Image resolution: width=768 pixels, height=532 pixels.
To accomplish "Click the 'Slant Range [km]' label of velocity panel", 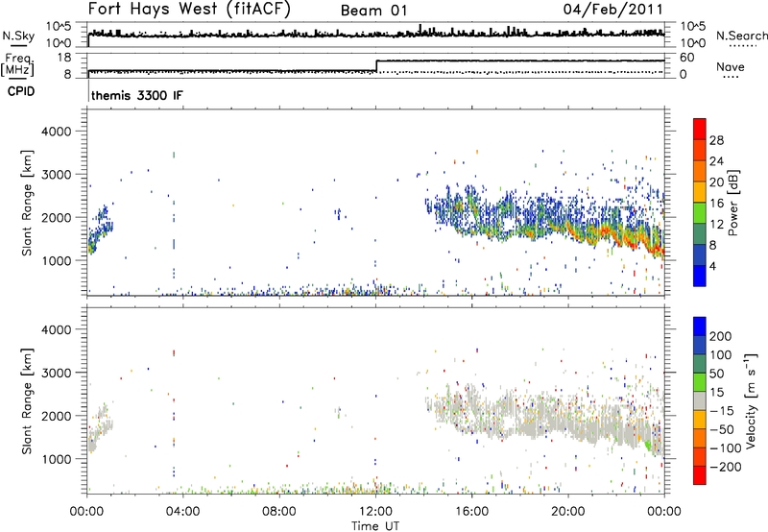I will [x=27, y=400].
